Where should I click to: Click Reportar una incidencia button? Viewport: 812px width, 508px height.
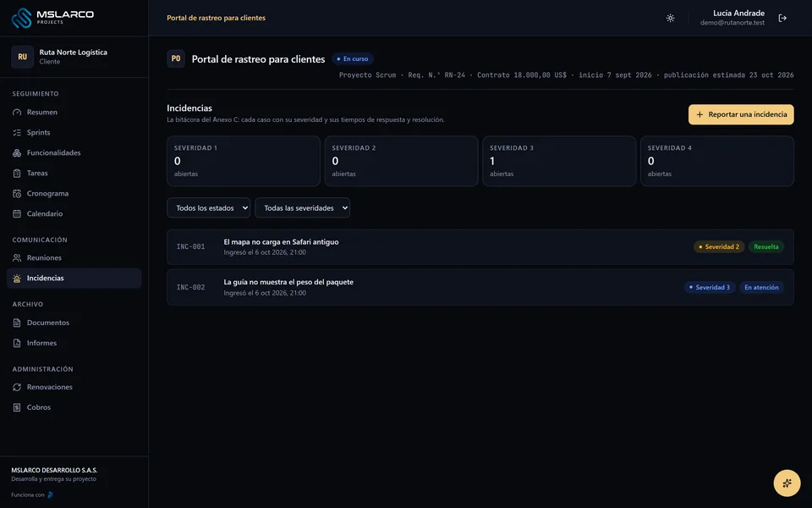(x=741, y=114)
